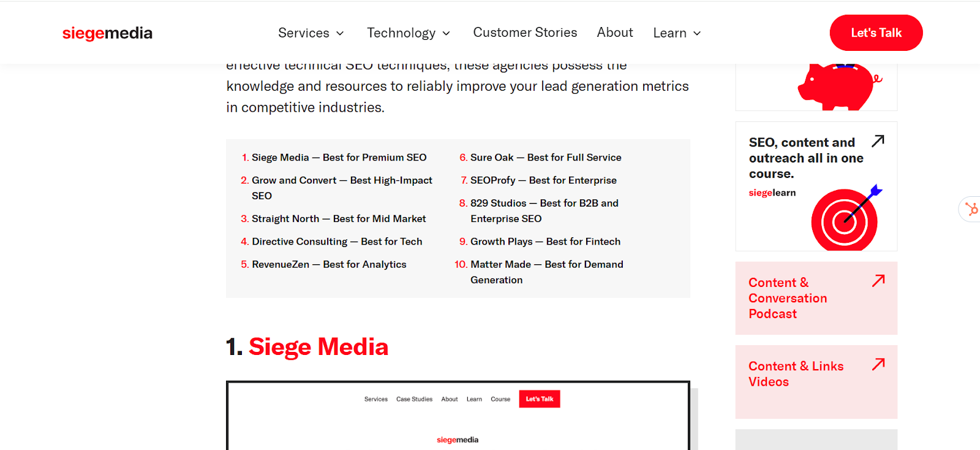Click Learn label in header navigation
The width and height of the screenshot is (980, 450).
[669, 33]
